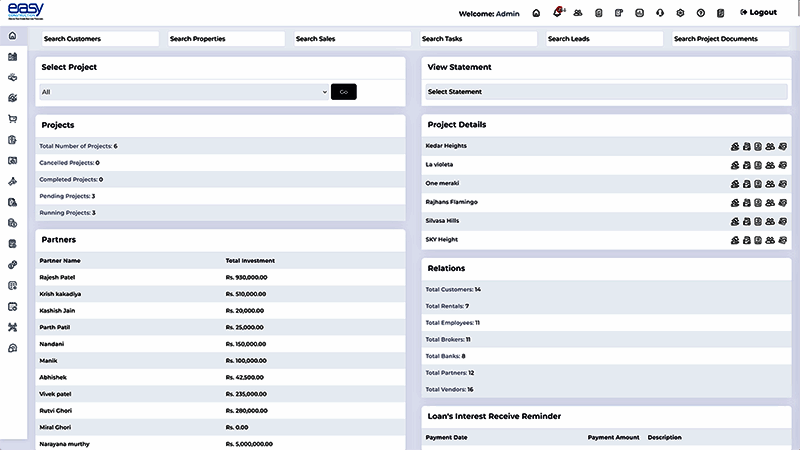This screenshot has width=800, height=450.
Task: Click the people icon for Kedar Heights
Action: point(770,146)
